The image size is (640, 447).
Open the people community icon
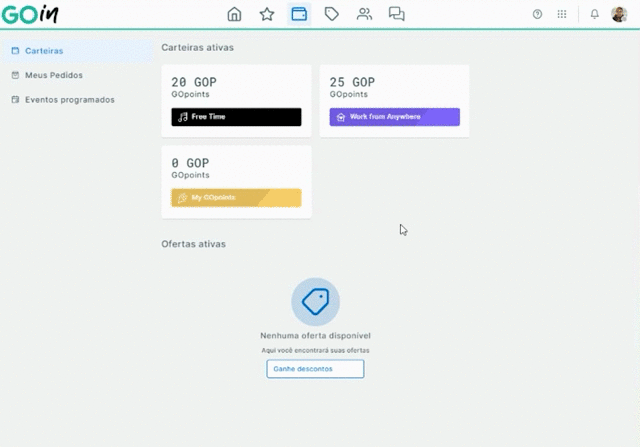click(x=364, y=14)
